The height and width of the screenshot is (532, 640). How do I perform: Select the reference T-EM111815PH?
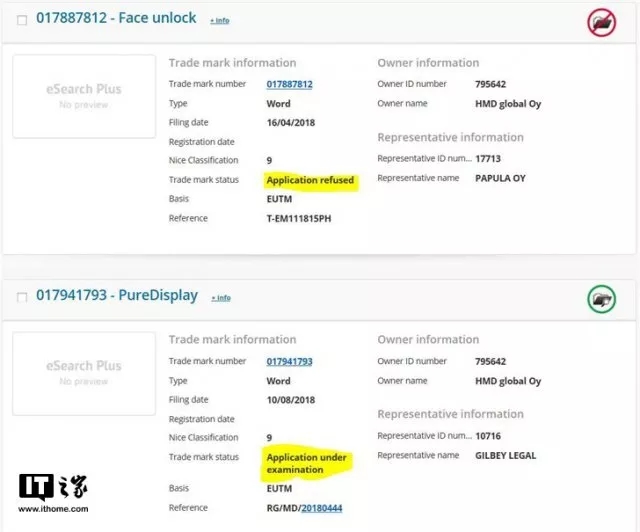coord(299,219)
